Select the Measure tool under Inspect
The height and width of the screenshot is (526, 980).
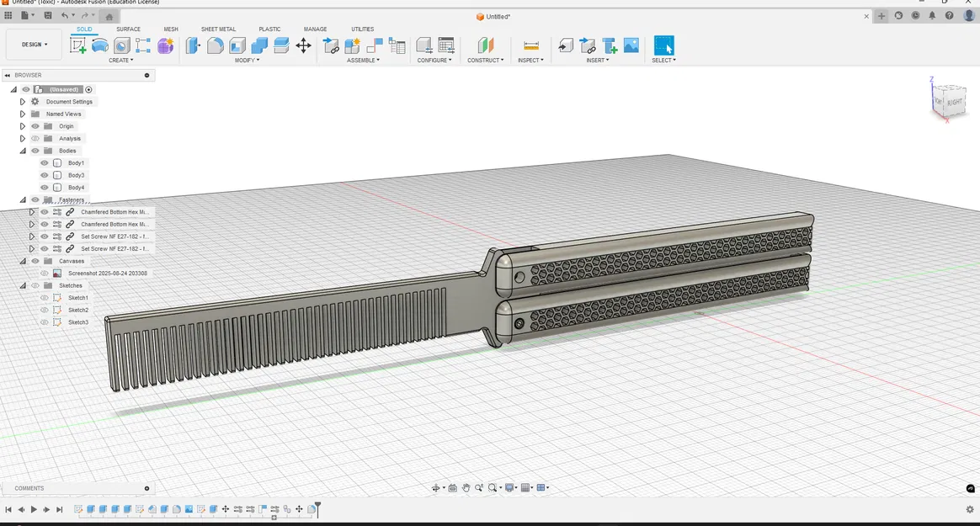pos(531,45)
